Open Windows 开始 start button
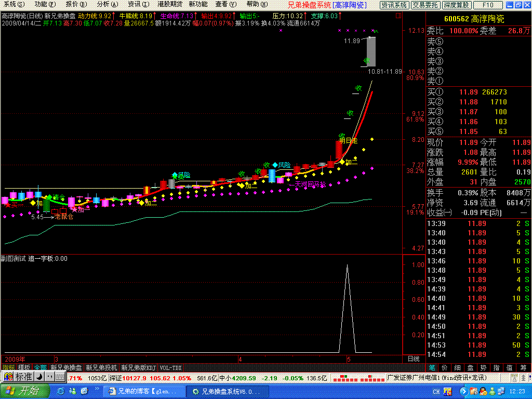This screenshot has width=532, height=399. click(24, 391)
